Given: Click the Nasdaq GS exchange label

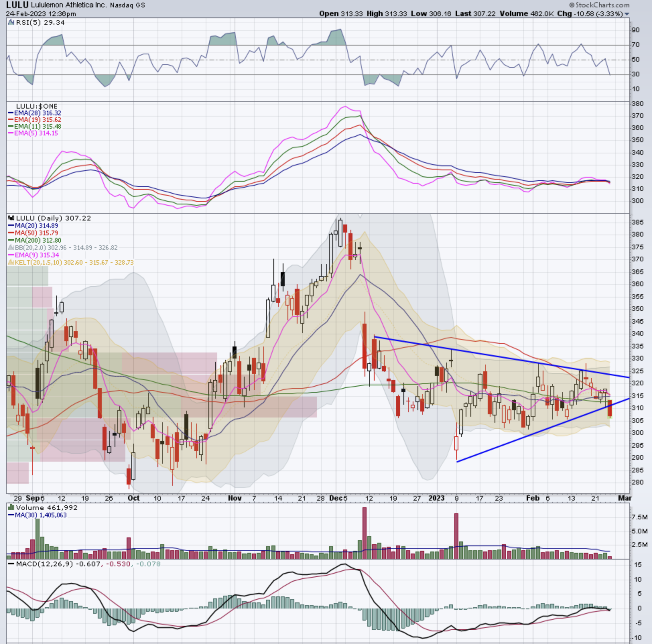Looking at the screenshot, I should pos(128,5).
